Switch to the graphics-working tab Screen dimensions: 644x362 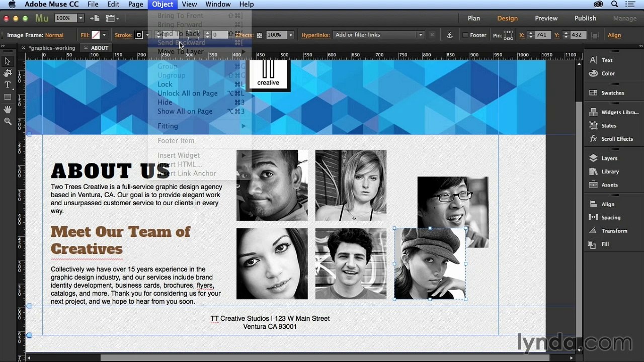coord(52,48)
